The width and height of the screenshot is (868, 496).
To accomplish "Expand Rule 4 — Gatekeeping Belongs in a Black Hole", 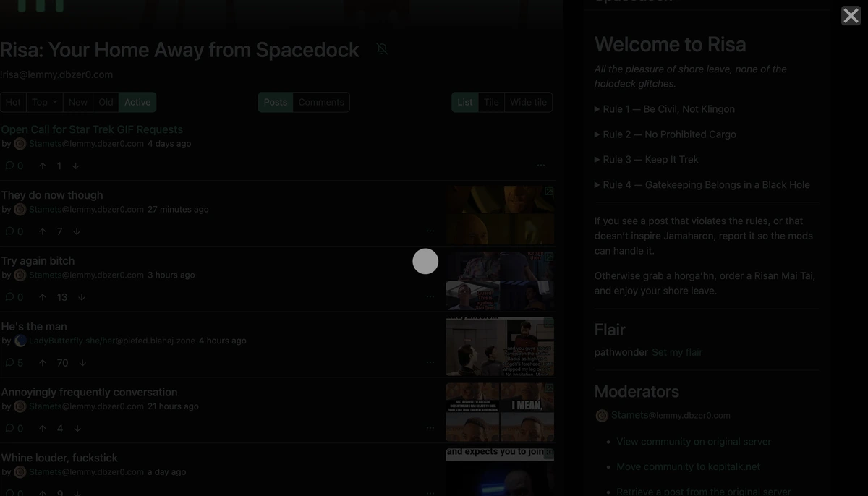I will point(702,184).
